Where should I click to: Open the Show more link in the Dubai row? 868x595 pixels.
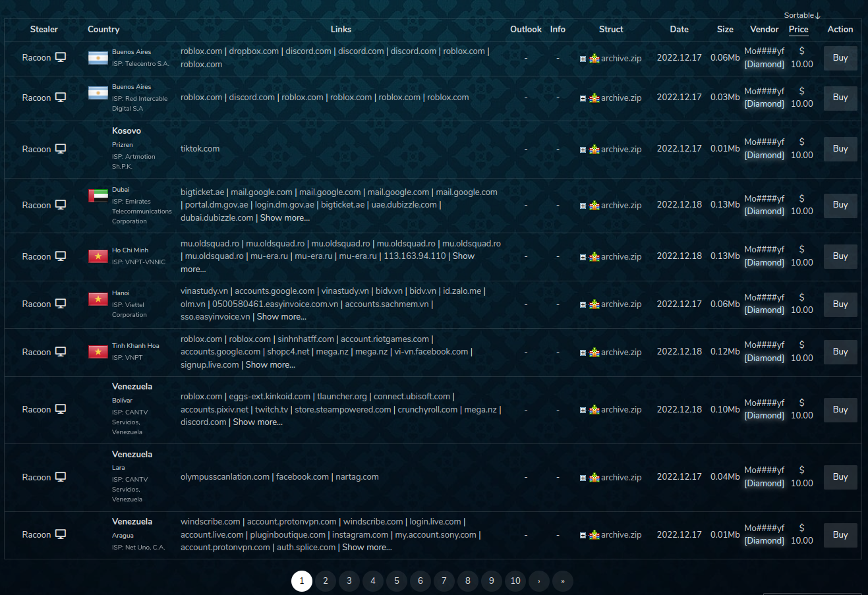(285, 217)
